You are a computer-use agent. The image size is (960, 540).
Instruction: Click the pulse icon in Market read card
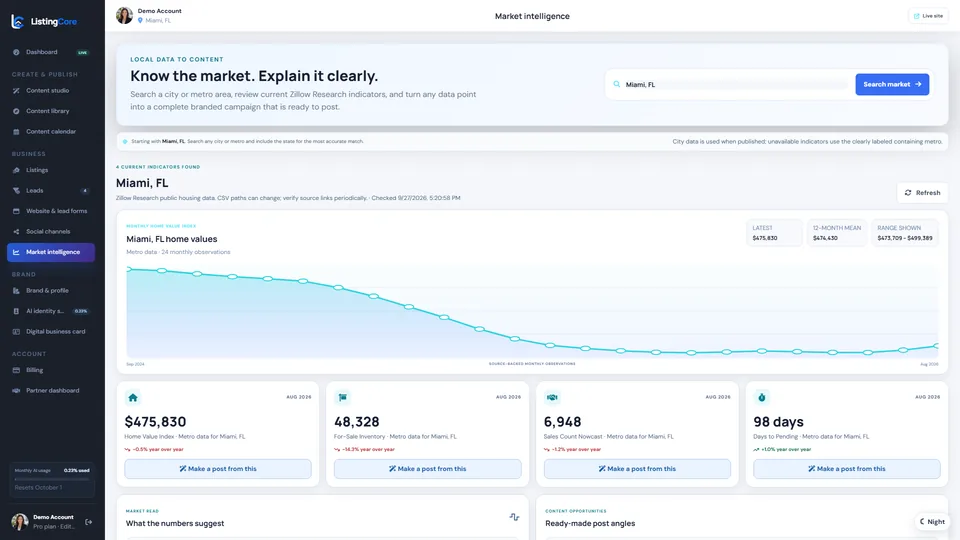514,517
